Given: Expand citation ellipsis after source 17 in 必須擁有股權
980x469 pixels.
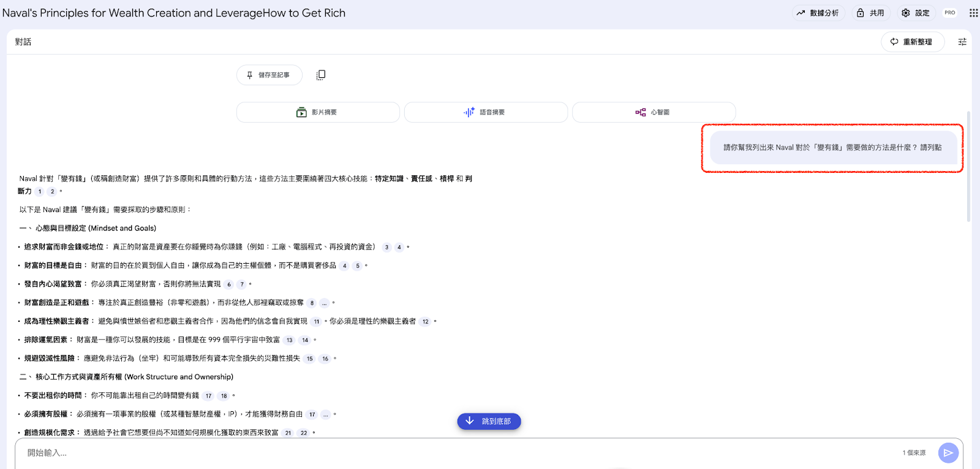Looking at the screenshot, I should click(325, 414).
